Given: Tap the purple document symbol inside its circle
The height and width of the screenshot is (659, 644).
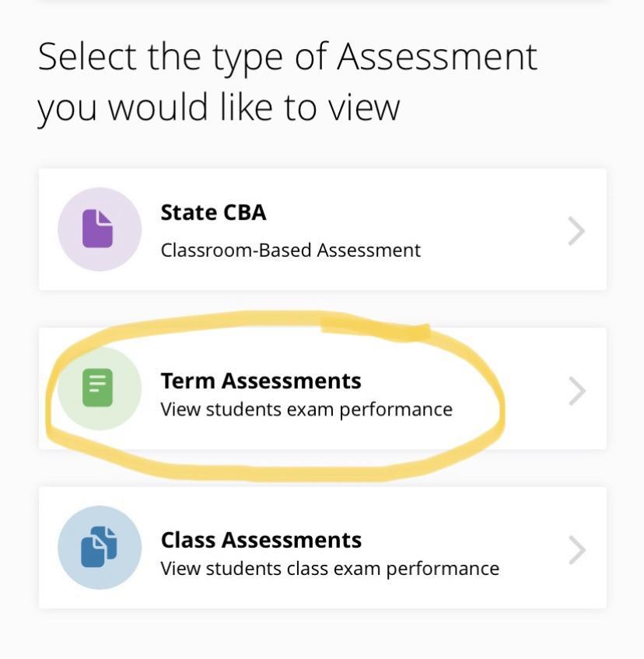Looking at the screenshot, I should pos(100,229).
